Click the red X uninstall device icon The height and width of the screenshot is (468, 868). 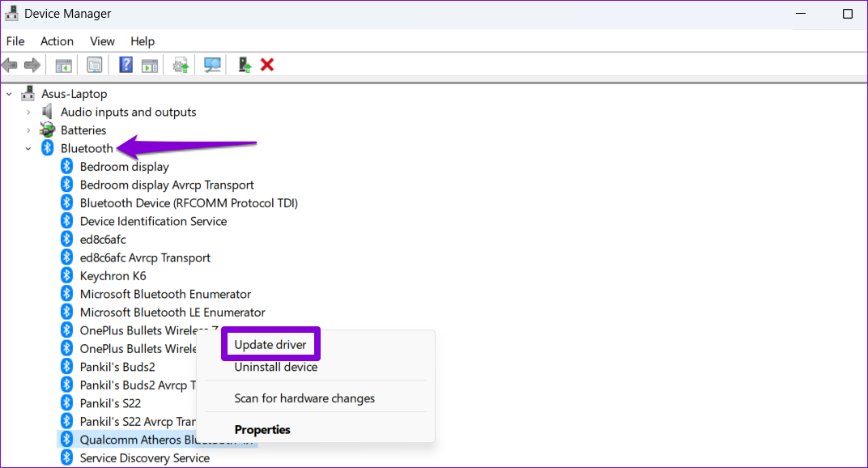pos(267,65)
